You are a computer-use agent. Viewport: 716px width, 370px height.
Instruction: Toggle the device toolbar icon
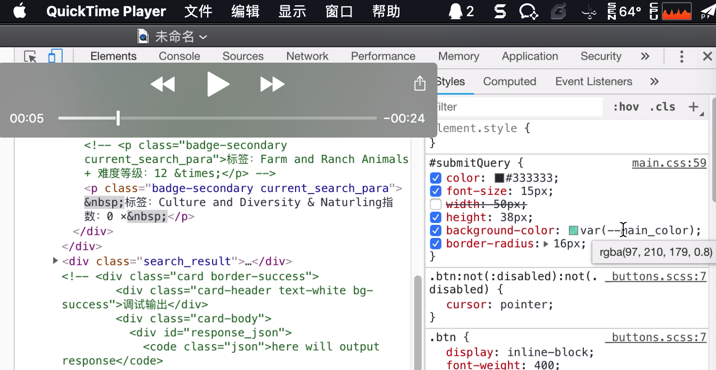pos(55,57)
